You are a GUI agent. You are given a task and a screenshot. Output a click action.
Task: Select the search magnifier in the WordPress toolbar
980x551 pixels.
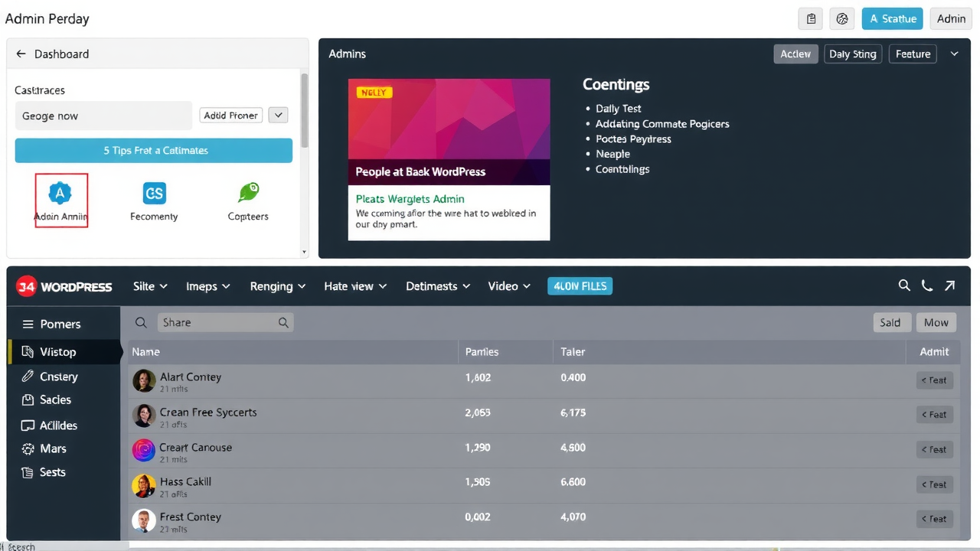[904, 285]
